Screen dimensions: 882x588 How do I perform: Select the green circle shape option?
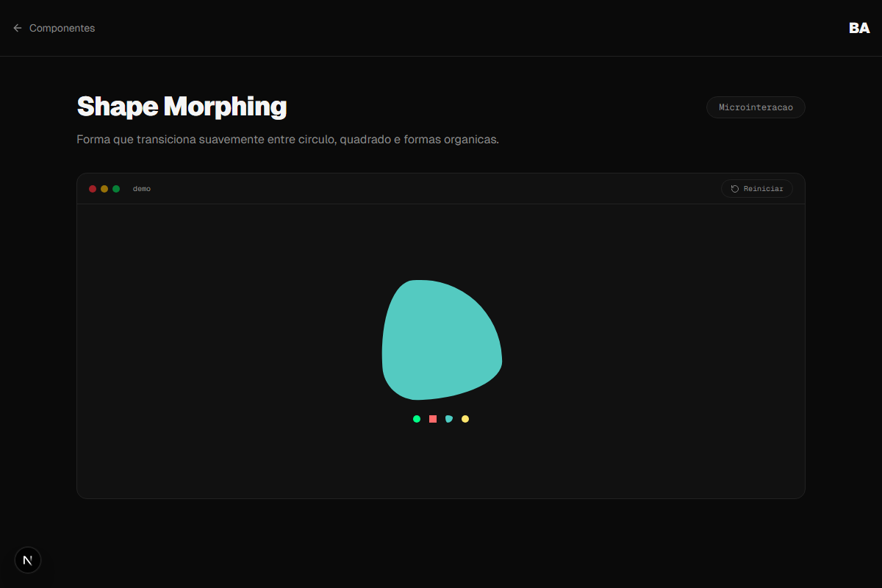click(416, 418)
